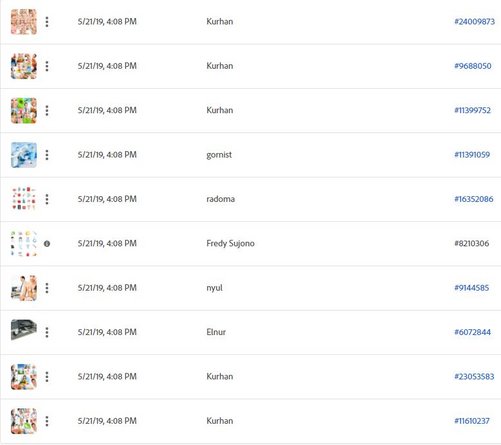
Task: Select the Fredy Sujono icons thumbnail
Action: click(24, 243)
